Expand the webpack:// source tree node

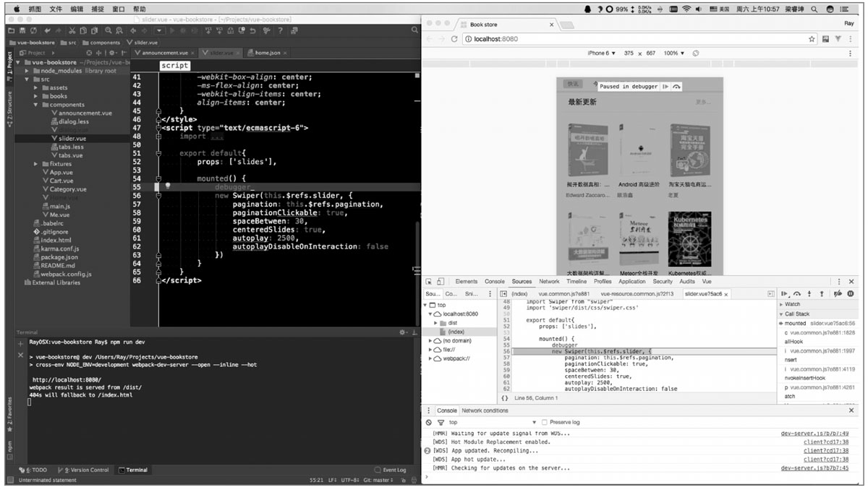[x=431, y=358]
